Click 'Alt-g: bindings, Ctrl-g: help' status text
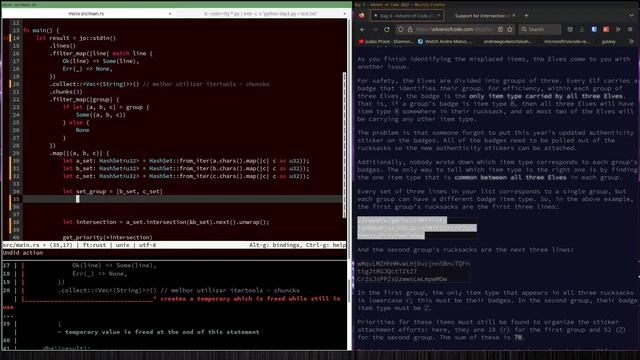Image resolution: width=640 pixels, height=360 pixels. (298, 245)
